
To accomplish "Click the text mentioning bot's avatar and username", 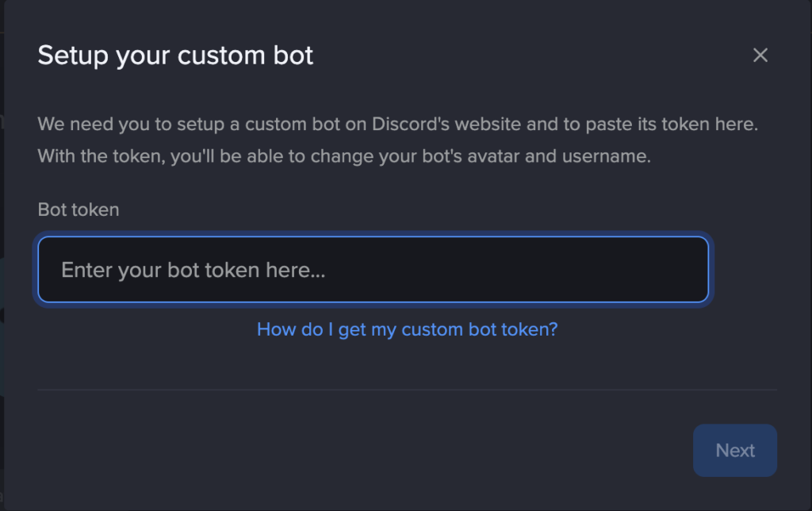I will coord(344,156).
